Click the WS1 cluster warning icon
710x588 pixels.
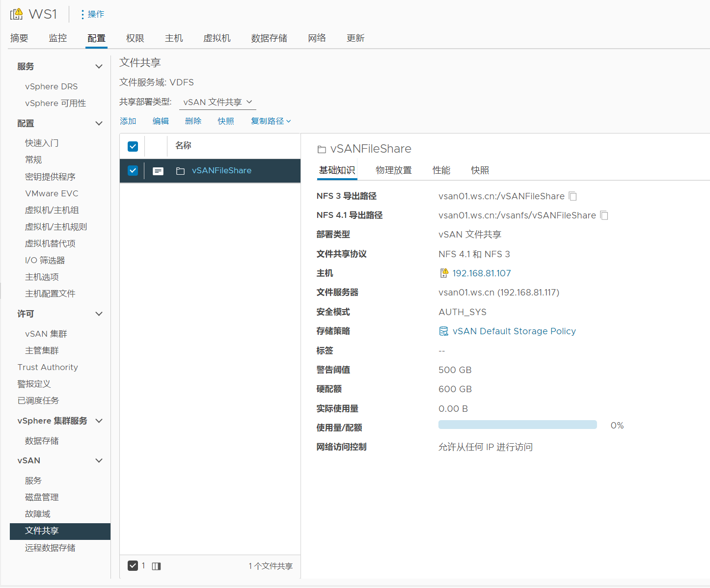(16, 14)
